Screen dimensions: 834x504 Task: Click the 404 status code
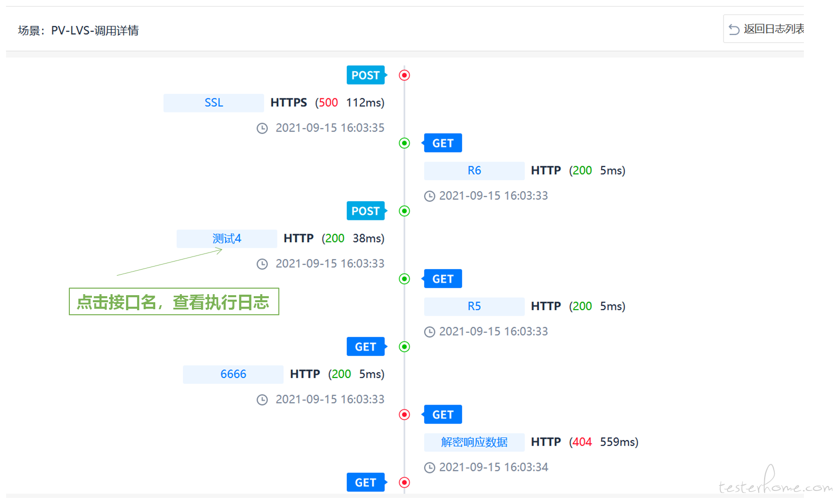tap(582, 442)
